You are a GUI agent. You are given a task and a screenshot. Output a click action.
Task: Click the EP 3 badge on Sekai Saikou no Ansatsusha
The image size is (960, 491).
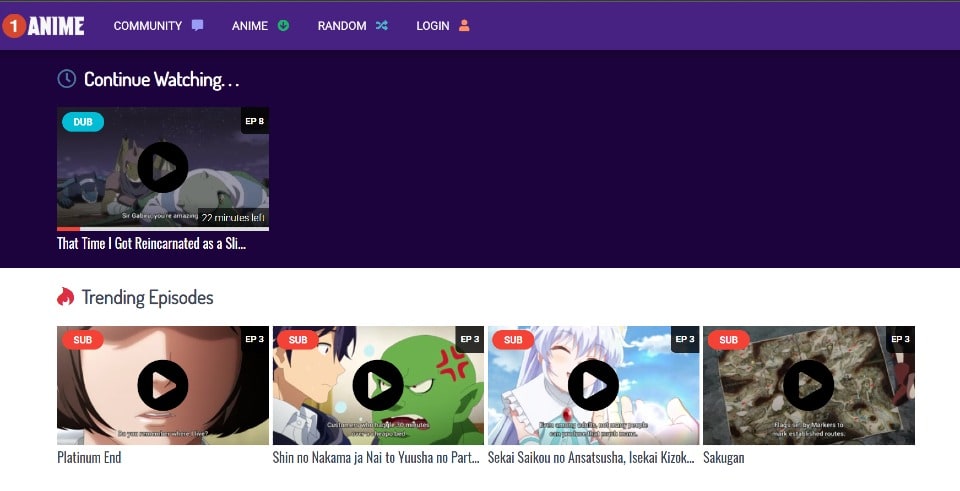(x=685, y=339)
